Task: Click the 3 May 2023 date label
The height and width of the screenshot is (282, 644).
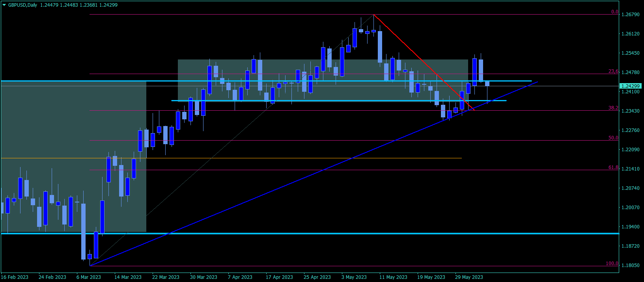Action: (x=354, y=277)
